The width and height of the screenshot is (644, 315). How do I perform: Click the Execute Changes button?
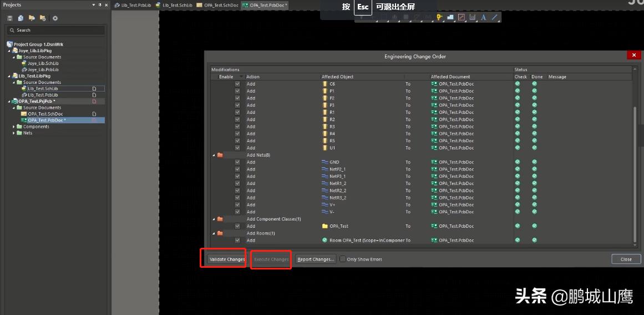(271, 259)
